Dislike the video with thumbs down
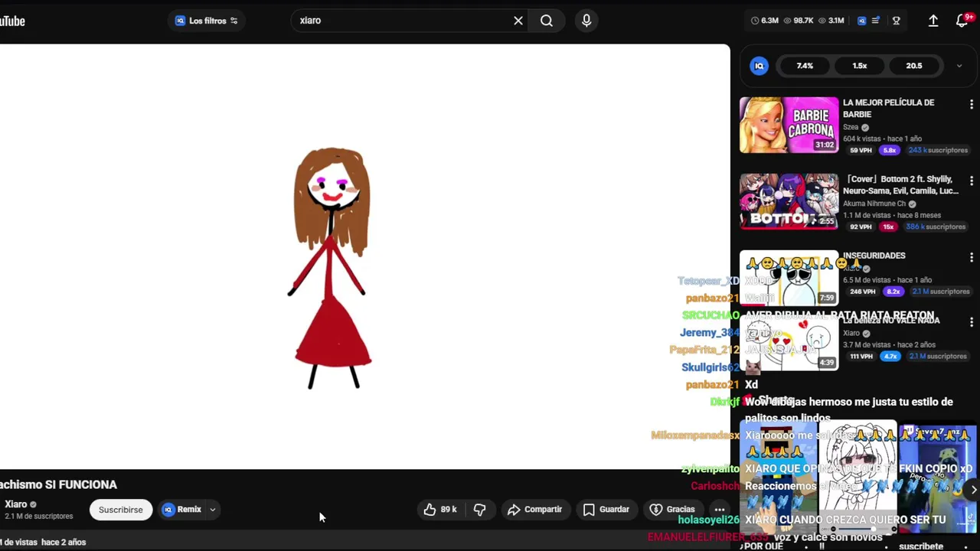 coord(480,510)
